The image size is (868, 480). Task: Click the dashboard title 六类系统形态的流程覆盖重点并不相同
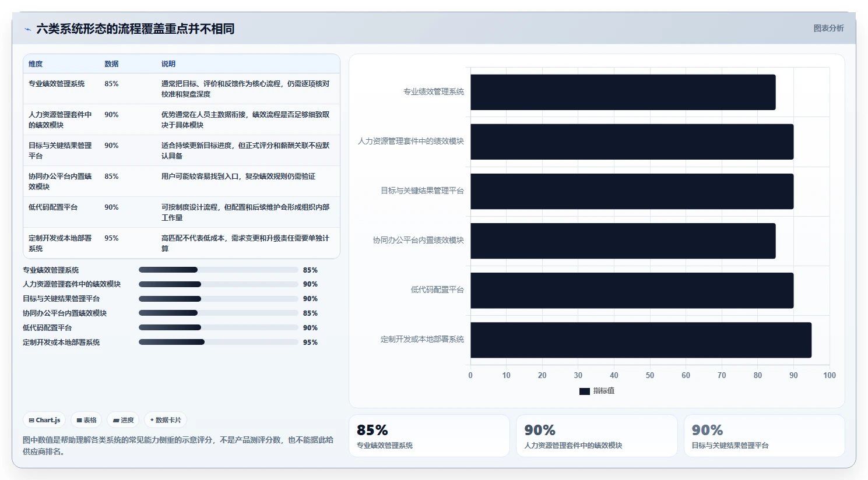135,29
